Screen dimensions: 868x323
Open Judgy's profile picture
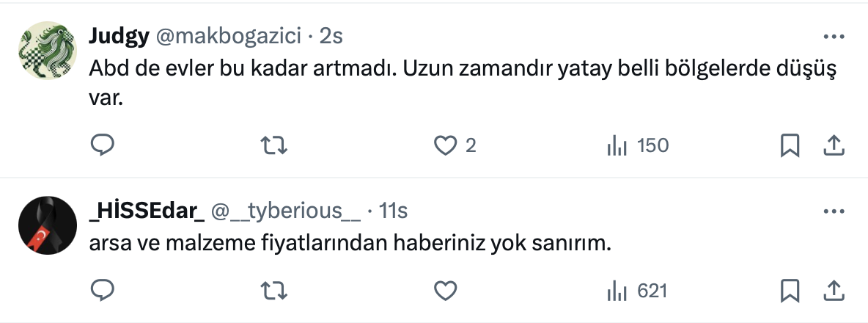coord(46,50)
